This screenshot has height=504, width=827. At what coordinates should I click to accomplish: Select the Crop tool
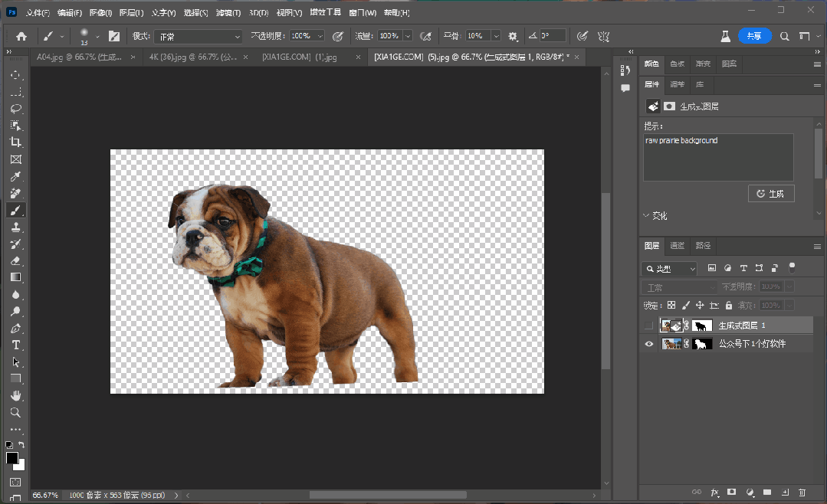[15, 142]
